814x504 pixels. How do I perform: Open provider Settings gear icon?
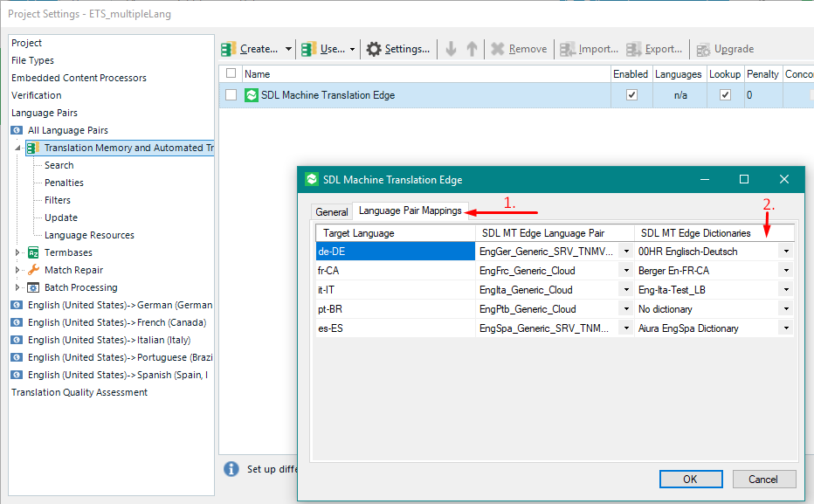tap(374, 49)
